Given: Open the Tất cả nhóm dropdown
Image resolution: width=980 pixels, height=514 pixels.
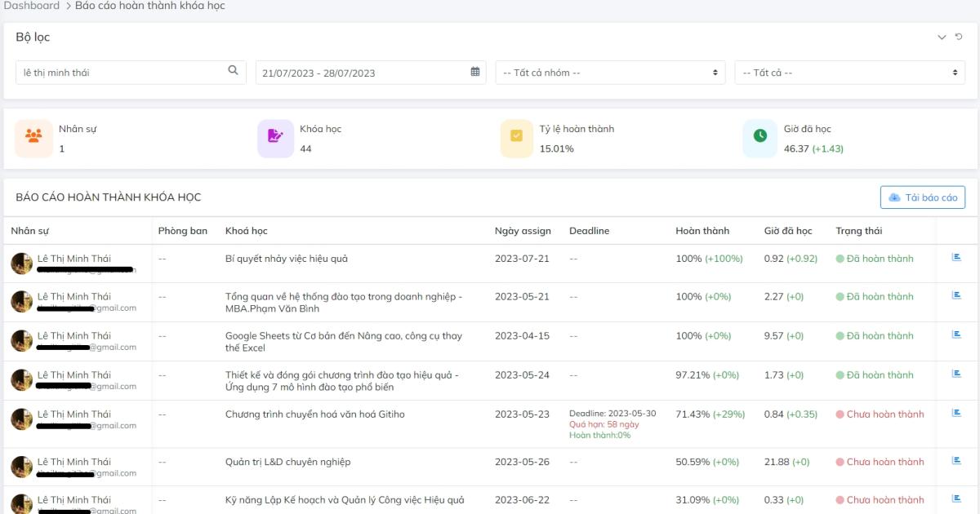Looking at the screenshot, I should 610,73.
